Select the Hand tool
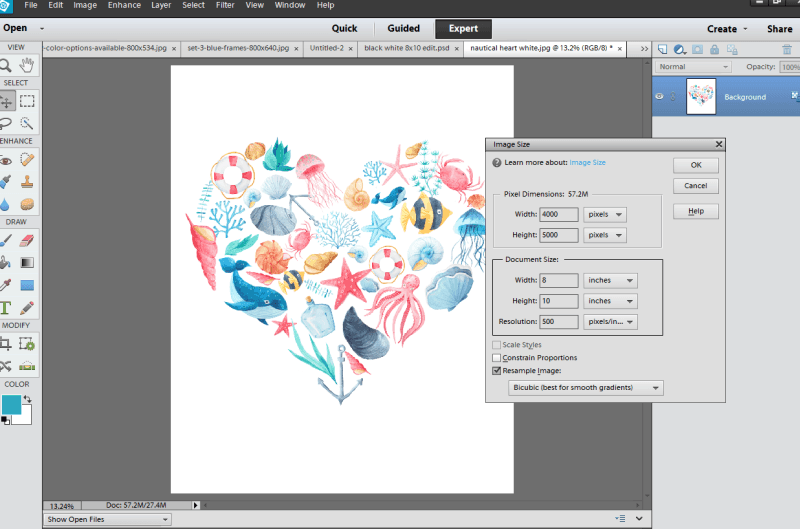The height and width of the screenshot is (529, 800). 27,65
